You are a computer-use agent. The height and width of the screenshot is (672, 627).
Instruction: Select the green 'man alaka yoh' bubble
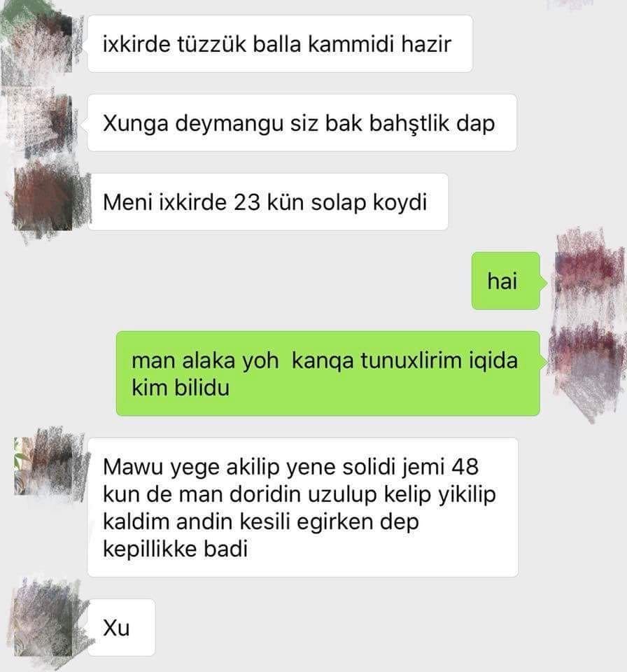328,373
